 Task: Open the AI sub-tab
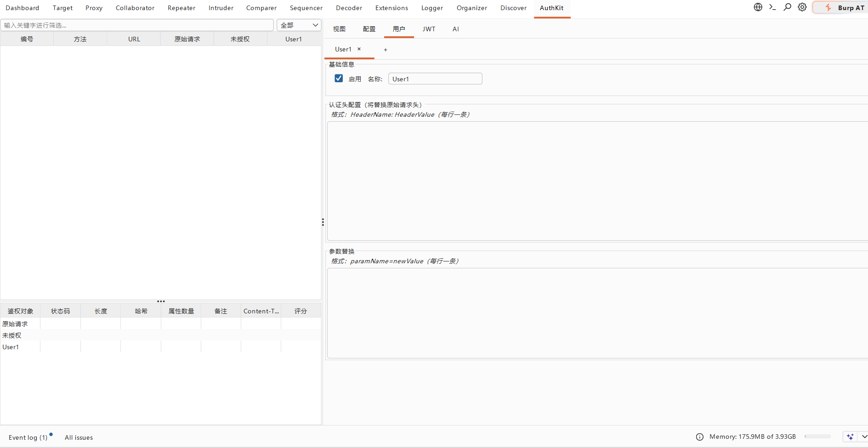pos(455,29)
